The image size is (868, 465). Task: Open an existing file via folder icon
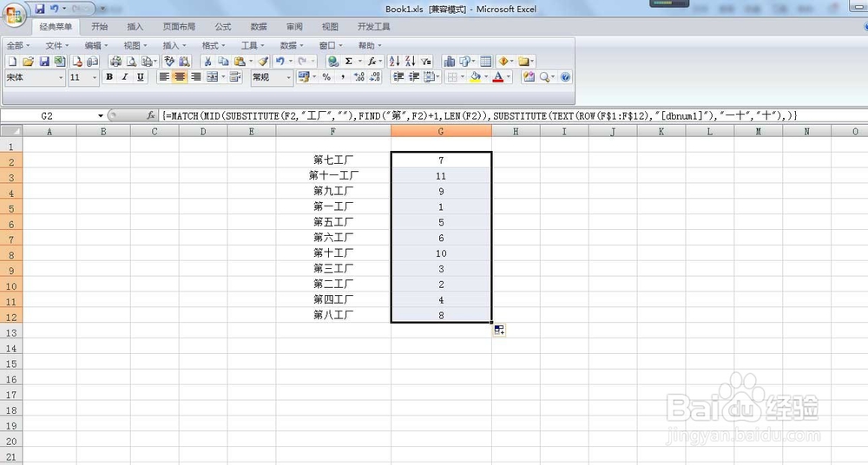pyautogui.click(x=29, y=62)
